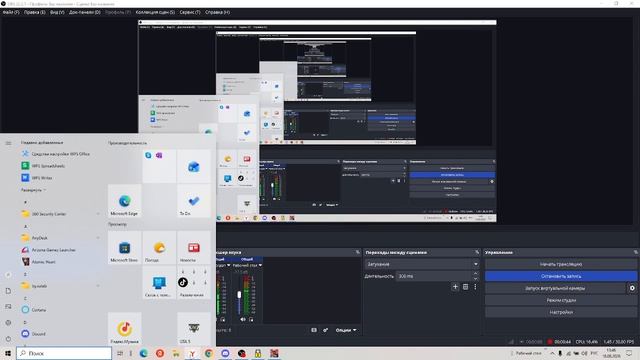The height and width of the screenshot is (360, 640).
Task: Open the Правка menu
Action: click(34, 12)
